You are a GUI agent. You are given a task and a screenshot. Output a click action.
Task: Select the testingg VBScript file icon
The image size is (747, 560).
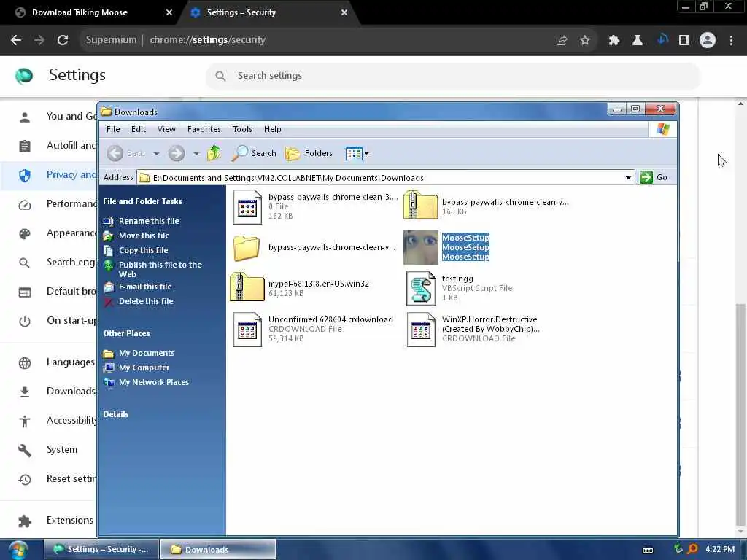click(x=421, y=289)
